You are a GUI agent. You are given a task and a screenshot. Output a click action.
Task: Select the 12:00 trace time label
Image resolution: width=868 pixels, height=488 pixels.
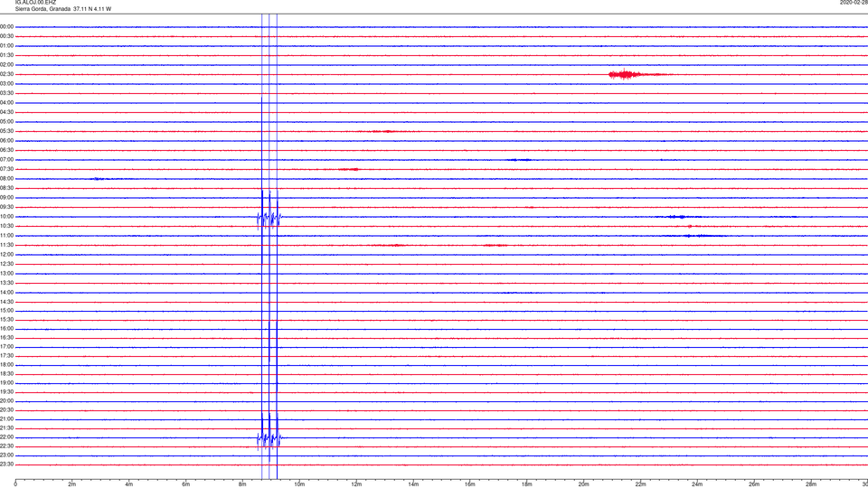6,254
